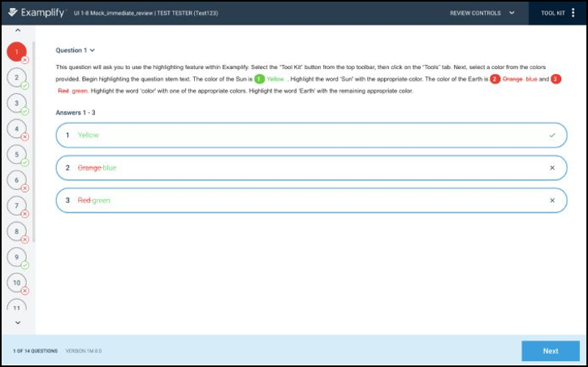
Task: Click the Answers 1 - 3 heading
Action: pos(76,113)
